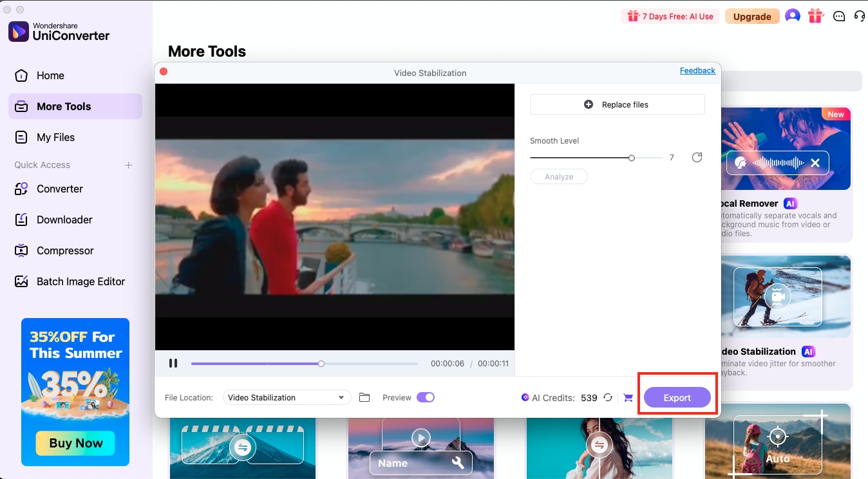Click the Converter sidebar icon
Screen dimensions: 868x479
pyautogui.click(x=21, y=189)
